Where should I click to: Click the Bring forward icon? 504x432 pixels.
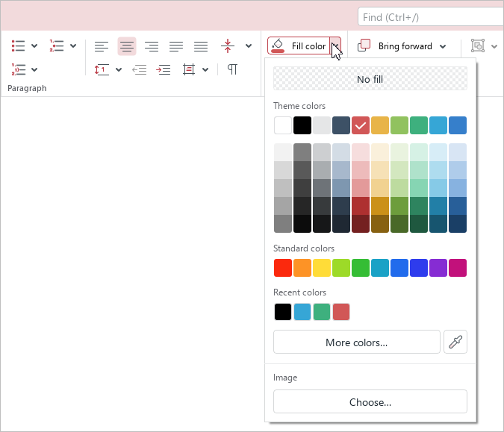(x=364, y=46)
